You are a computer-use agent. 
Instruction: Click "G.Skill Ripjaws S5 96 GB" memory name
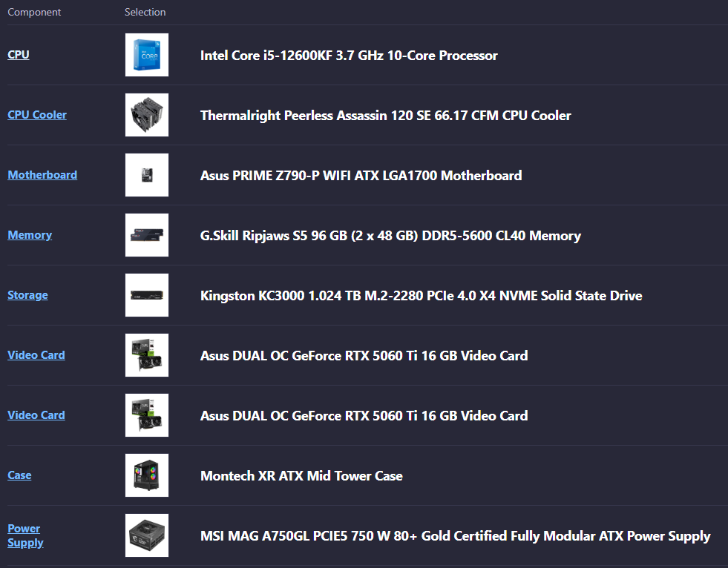pos(390,236)
